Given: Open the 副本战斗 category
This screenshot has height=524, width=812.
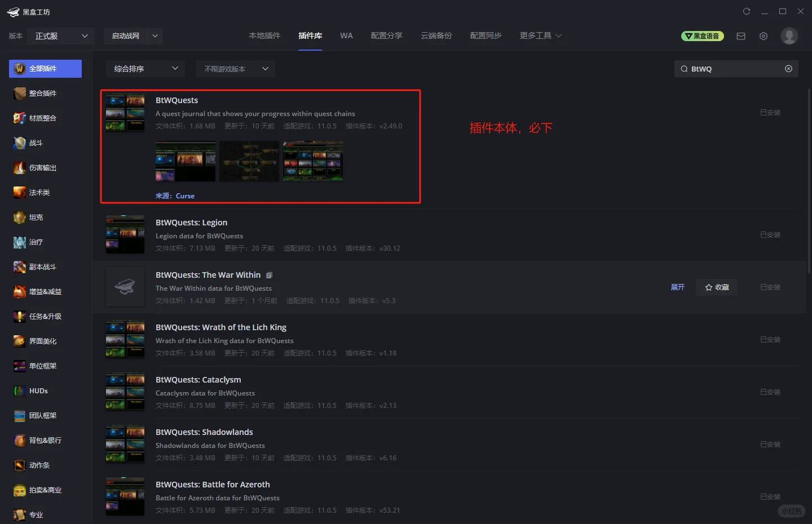Looking at the screenshot, I should coord(45,267).
